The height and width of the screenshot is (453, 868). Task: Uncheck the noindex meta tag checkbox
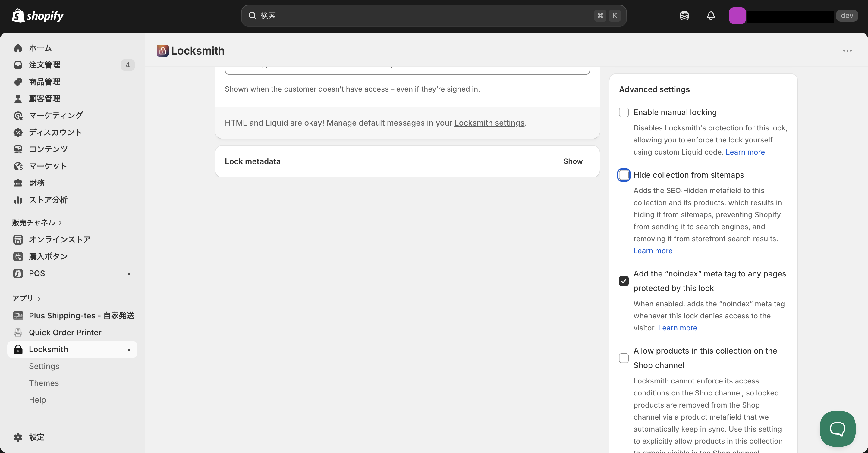pos(624,280)
